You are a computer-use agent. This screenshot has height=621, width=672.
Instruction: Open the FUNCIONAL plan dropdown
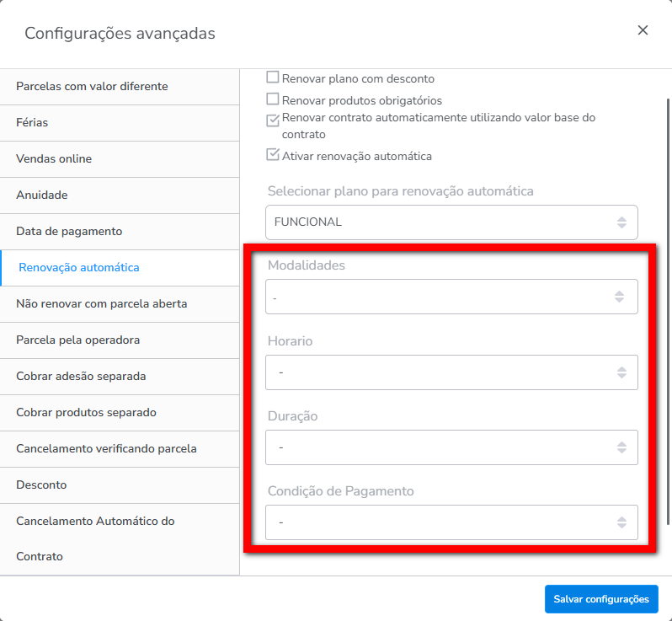point(451,222)
